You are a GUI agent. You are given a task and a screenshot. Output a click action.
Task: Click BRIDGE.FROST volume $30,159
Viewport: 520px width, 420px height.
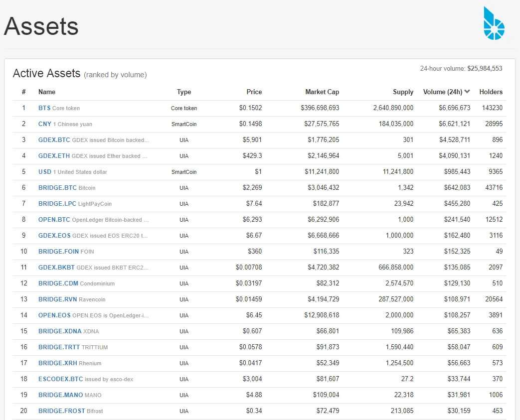click(459, 411)
